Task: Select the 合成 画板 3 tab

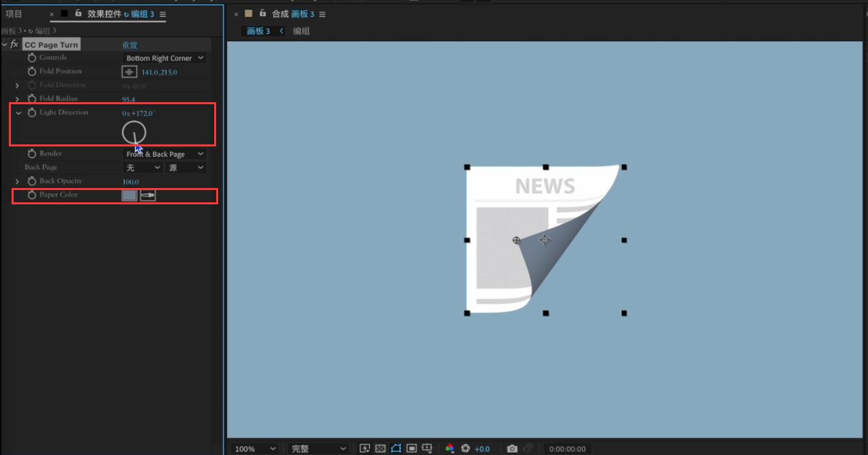Action: (x=293, y=14)
